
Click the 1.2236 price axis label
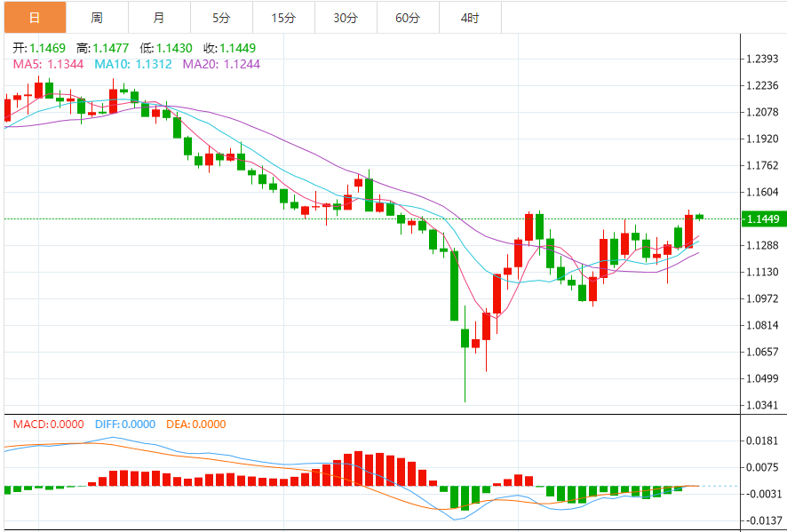[x=762, y=86]
